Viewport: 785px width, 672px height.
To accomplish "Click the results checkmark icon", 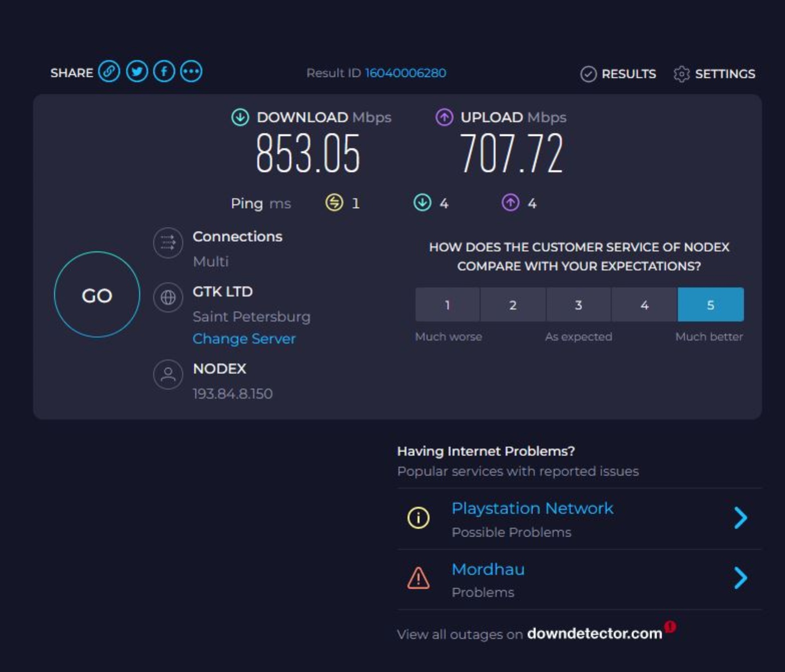I will (588, 74).
